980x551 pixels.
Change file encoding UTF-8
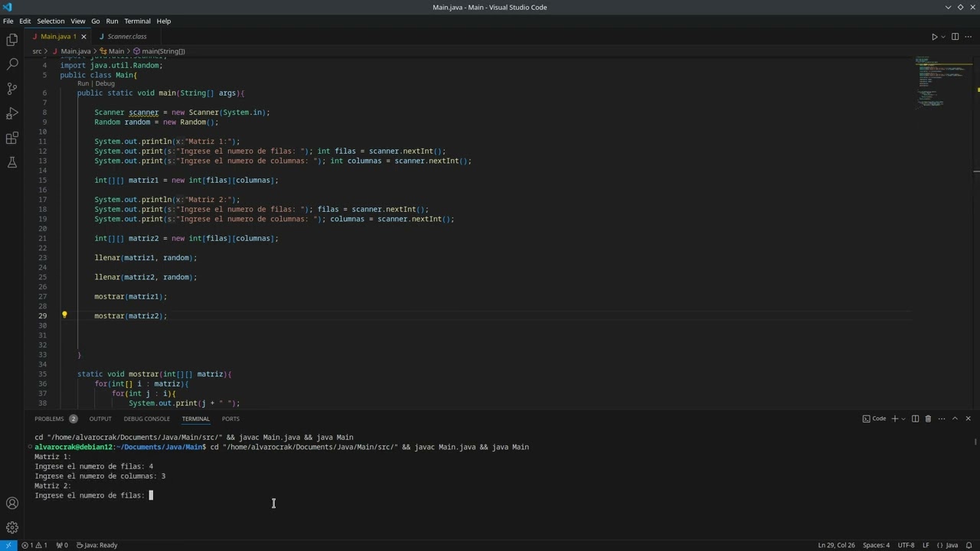pos(906,545)
